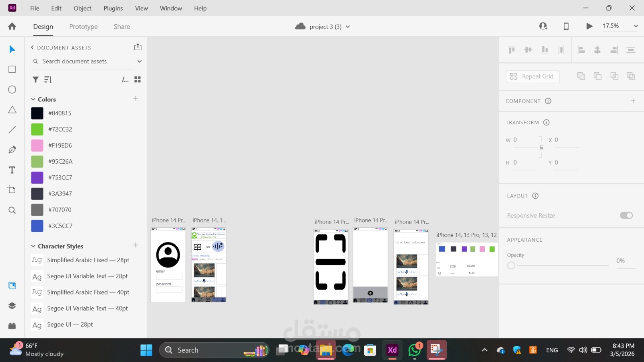The image size is (644, 362).
Task: Click the boolean Add (union) icon
Action: point(581,76)
